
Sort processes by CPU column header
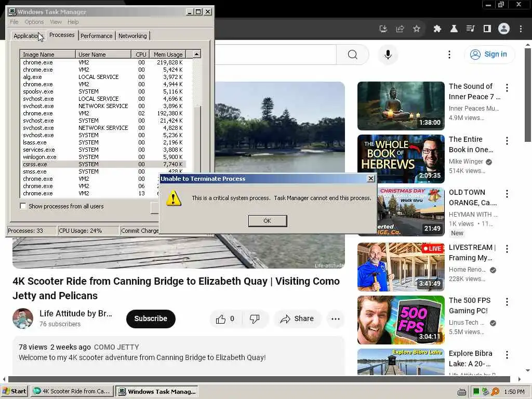(x=141, y=54)
